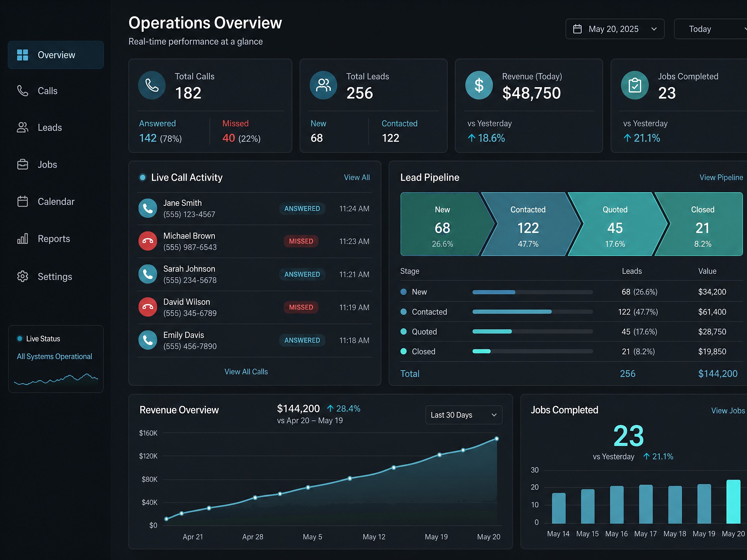Click the Calendar icon in sidebar
Viewport: 747px width, 560px height.
click(22, 201)
